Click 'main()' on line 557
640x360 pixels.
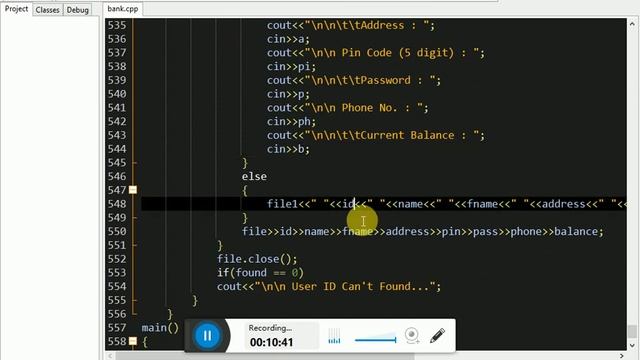click(x=160, y=328)
